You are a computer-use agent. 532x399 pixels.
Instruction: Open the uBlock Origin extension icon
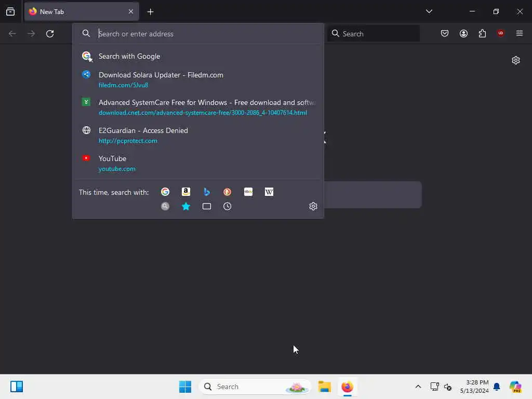[500, 33]
